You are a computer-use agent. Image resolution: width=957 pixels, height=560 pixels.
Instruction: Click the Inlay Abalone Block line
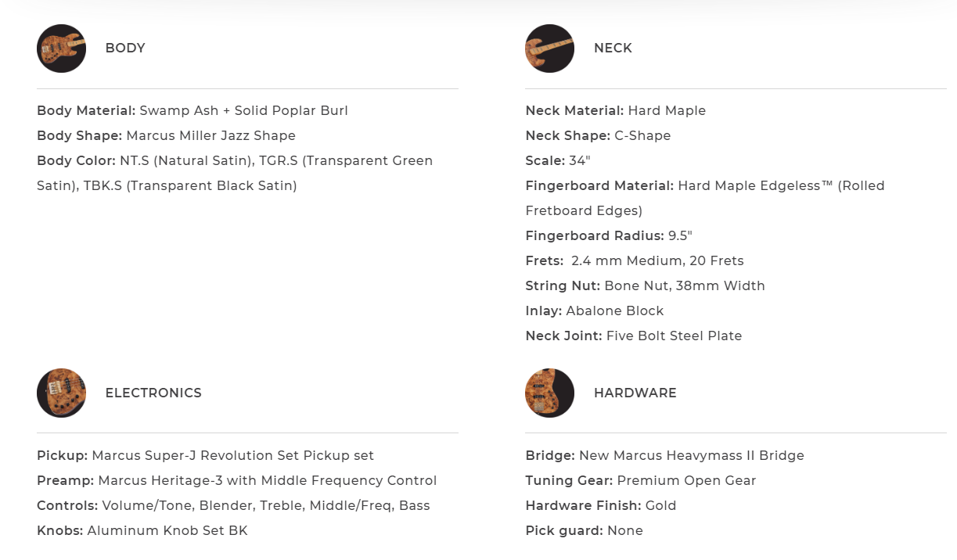point(594,311)
